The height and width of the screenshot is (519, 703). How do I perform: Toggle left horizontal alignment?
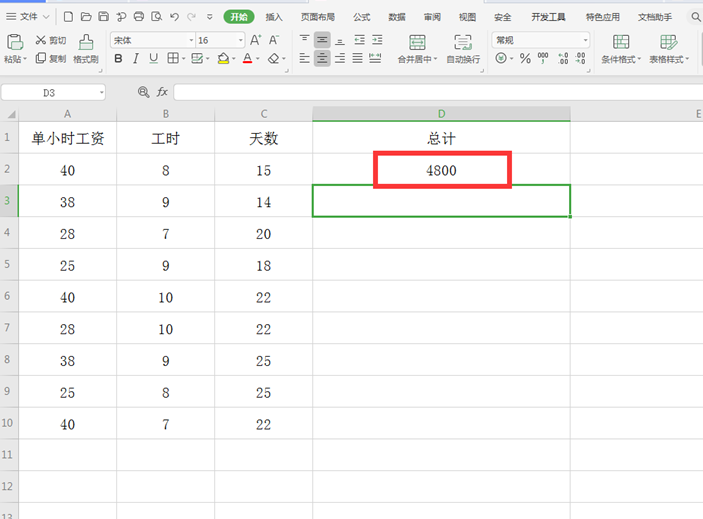pyautogui.click(x=304, y=58)
